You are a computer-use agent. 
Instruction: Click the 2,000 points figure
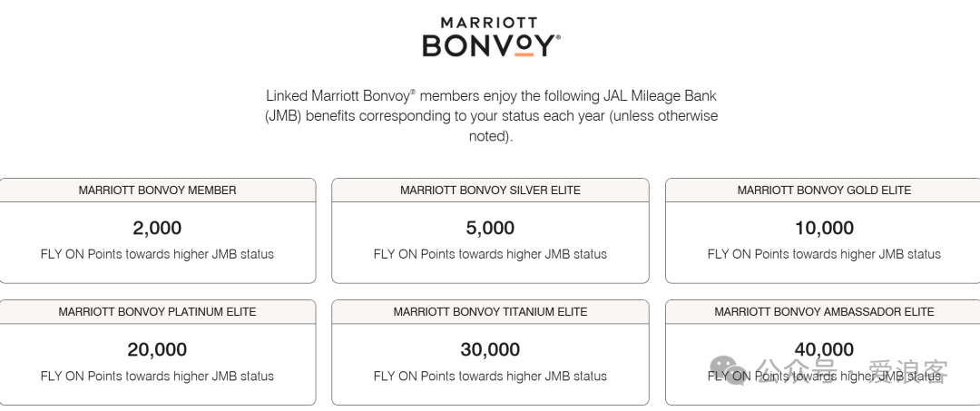click(x=157, y=228)
